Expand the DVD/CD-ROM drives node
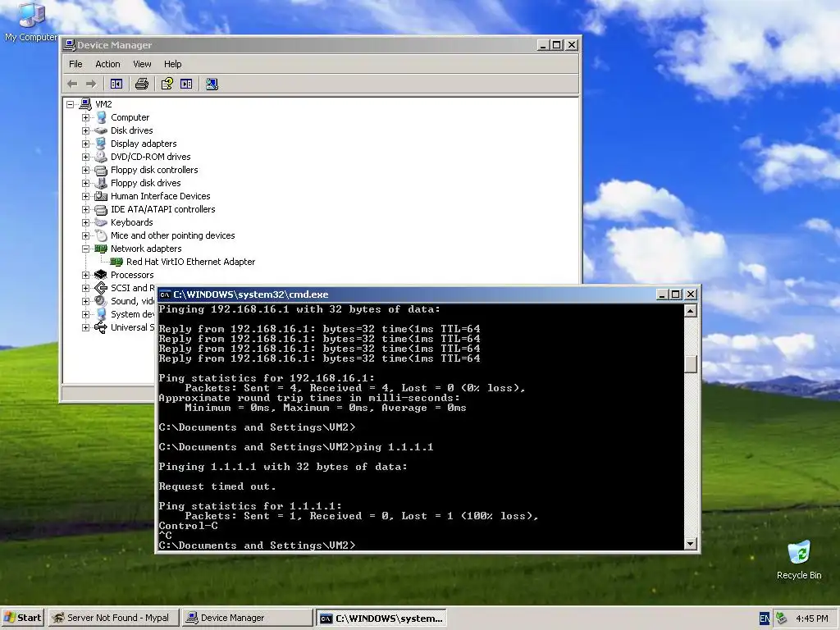This screenshot has width=840, height=630. click(85, 157)
